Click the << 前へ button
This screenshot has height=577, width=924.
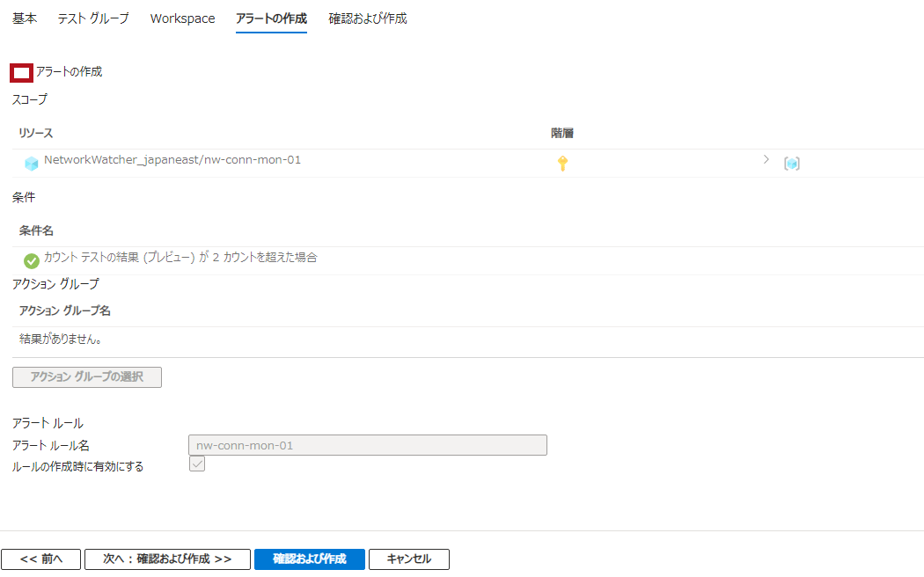(x=40, y=559)
